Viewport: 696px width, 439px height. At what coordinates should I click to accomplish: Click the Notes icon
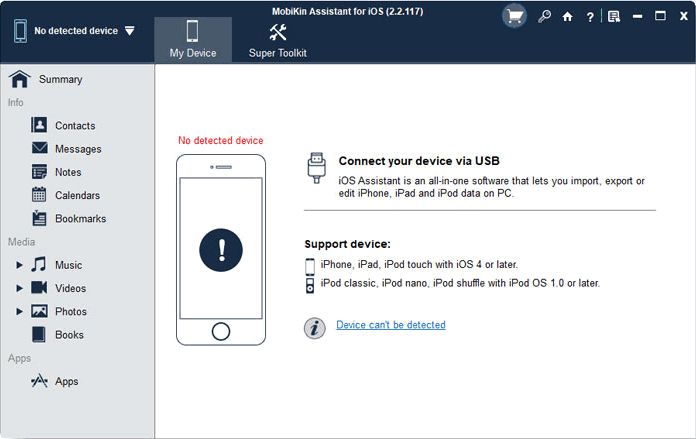click(39, 171)
